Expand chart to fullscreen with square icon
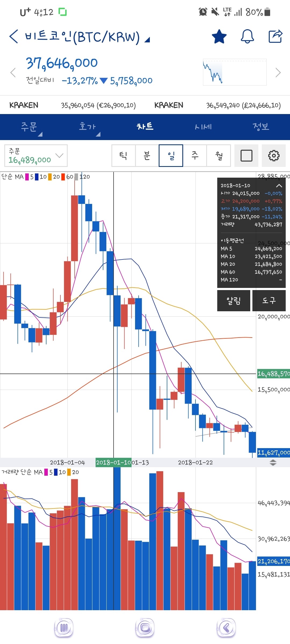The image size is (290, 644). (246, 156)
